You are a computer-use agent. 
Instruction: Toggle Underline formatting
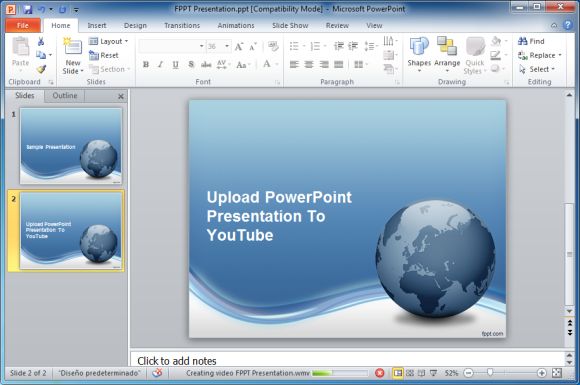click(x=175, y=65)
